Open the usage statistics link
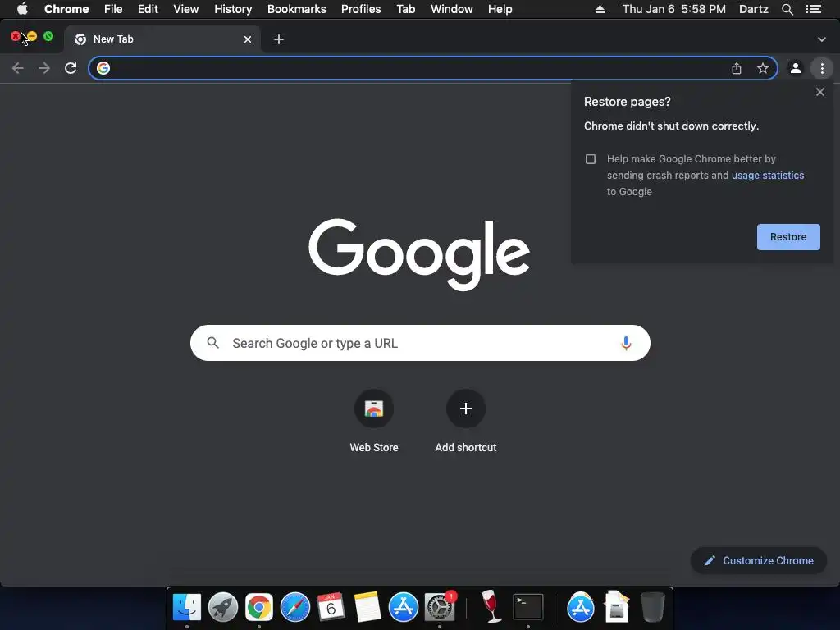Viewport: 840px width, 630px height. [768, 176]
